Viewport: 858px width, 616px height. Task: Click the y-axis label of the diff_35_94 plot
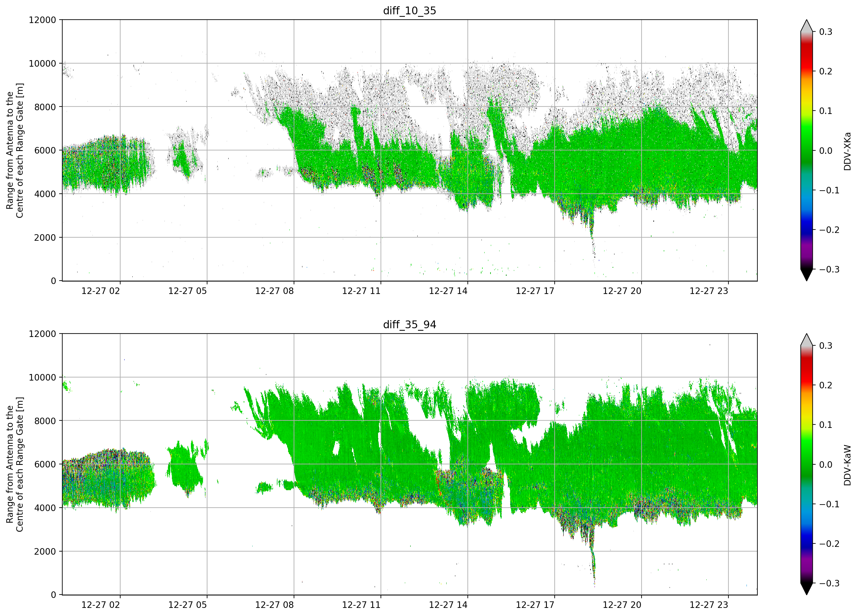click(x=15, y=464)
